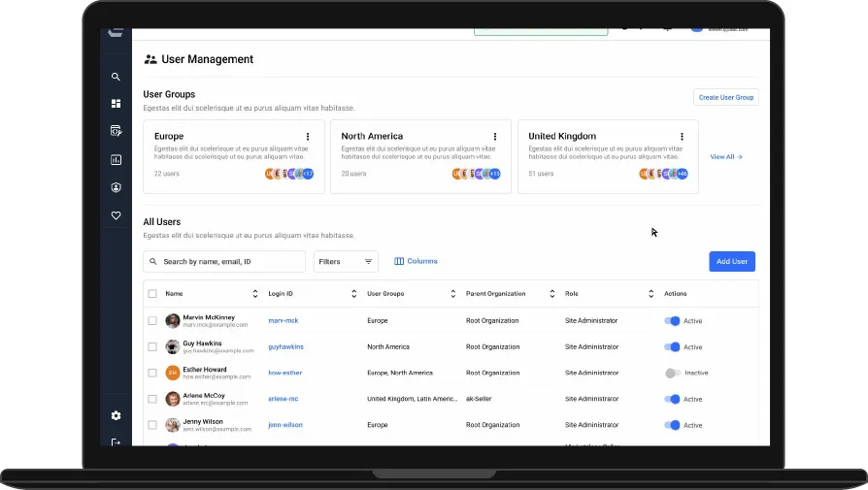Click Marvin McKinney's avatar
868x490 pixels.
pos(173,321)
